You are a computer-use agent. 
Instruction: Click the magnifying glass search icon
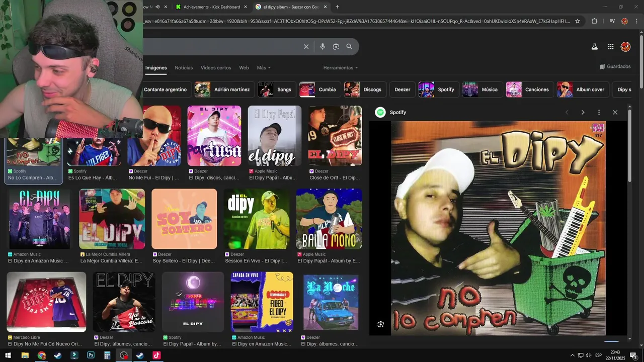coord(349,47)
